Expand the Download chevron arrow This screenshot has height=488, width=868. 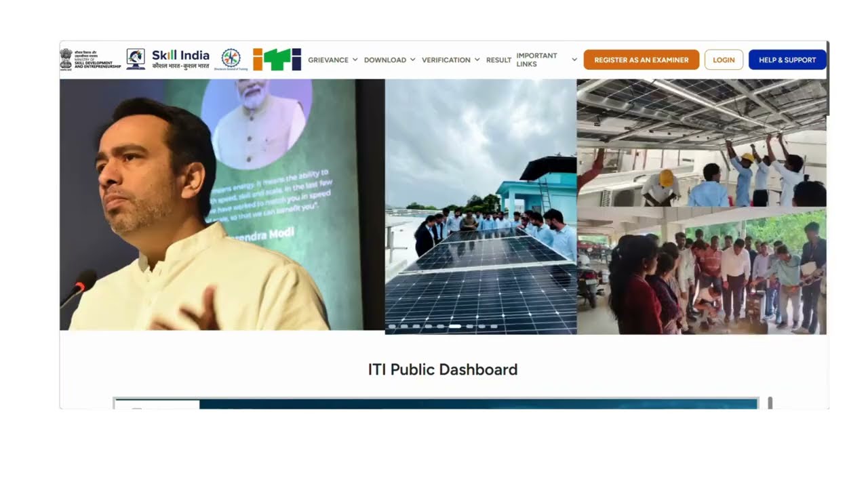(x=412, y=60)
